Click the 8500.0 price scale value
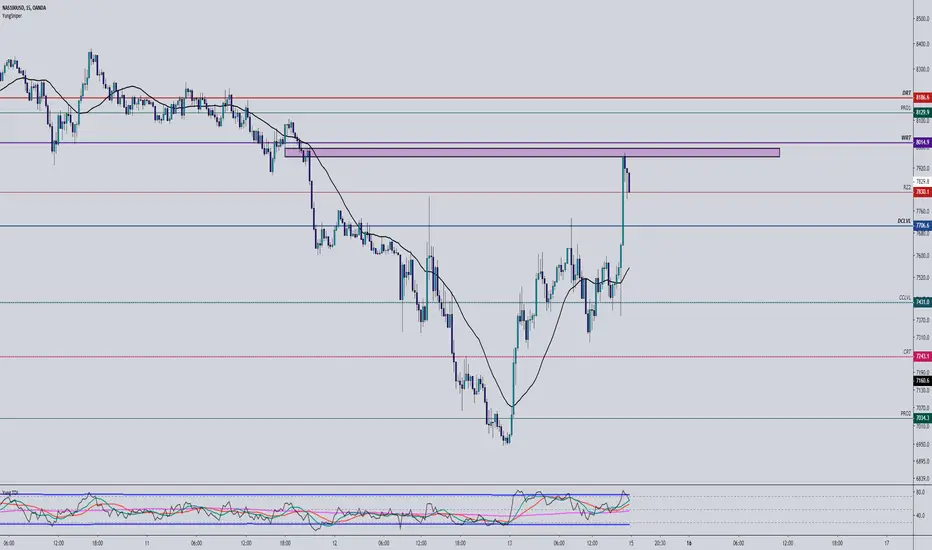 tap(923, 19)
